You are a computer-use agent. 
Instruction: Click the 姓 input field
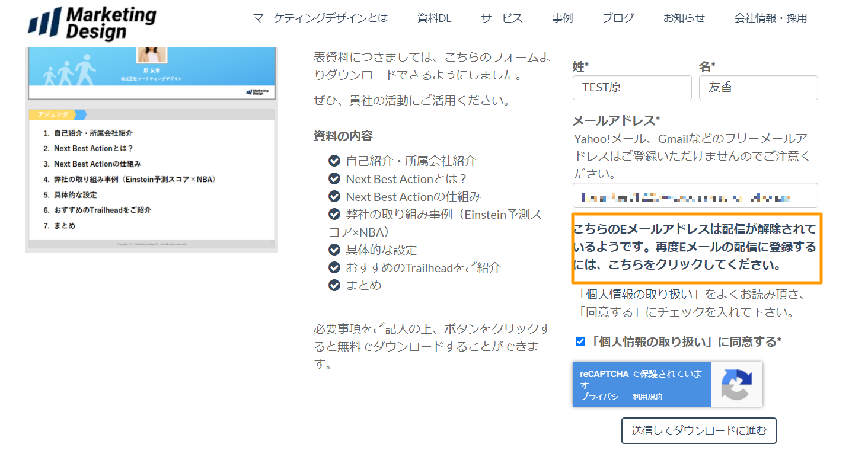tap(632, 88)
